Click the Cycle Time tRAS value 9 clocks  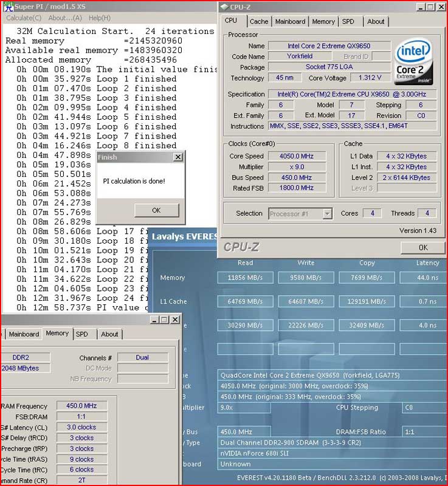[x=81, y=459]
